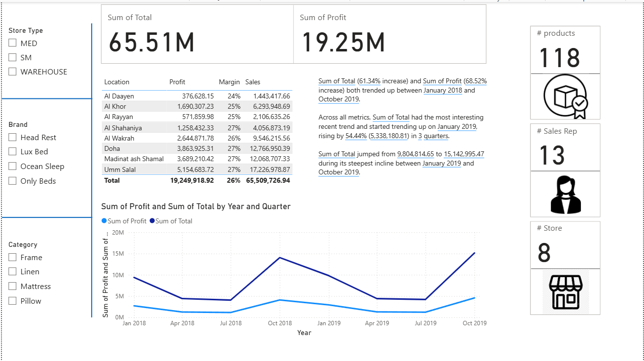Click the Jan 2019 x-axis label
The width and height of the screenshot is (644, 361).
tap(329, 323)
